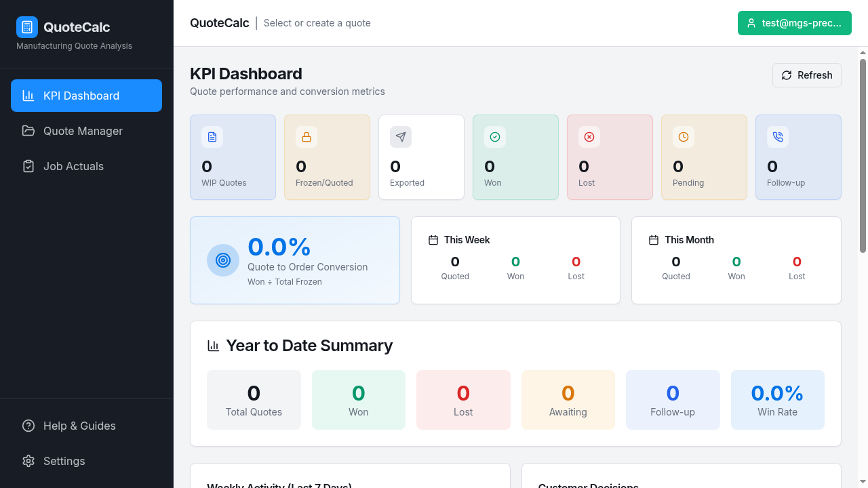Click the Exported paper plane icon
The width and height of the screenshot is (868, 488).
[401, 137]
